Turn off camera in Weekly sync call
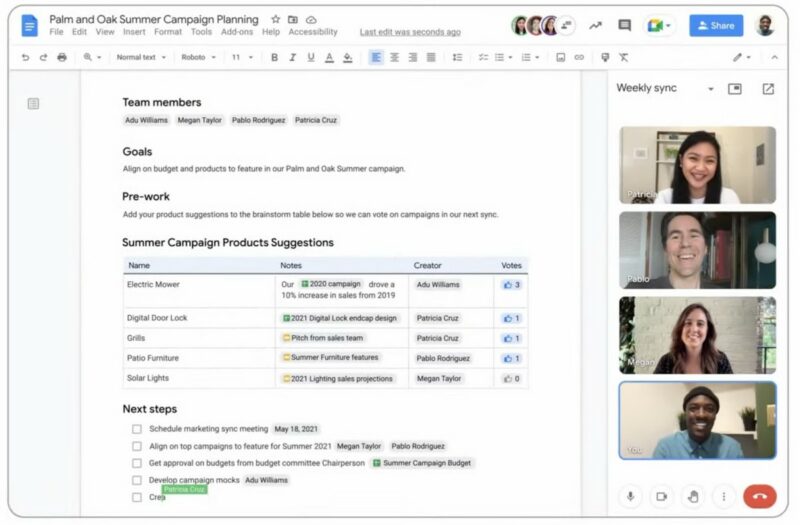Viewport: 800px width, 525px height. (661, 495)
